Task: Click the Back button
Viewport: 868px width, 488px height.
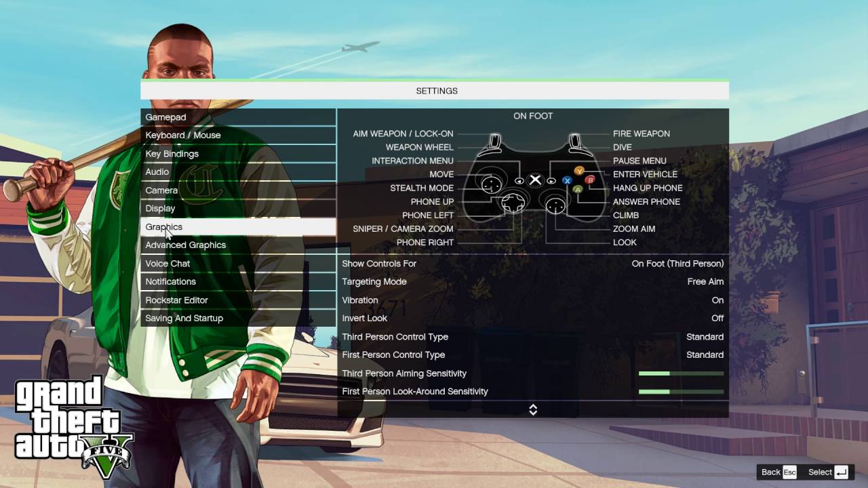Action: tap(771, 472)
